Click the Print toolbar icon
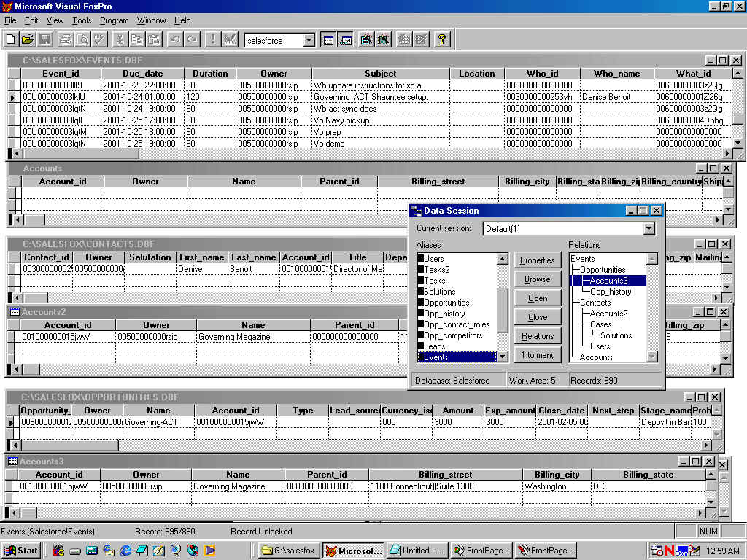 [65, 40]
